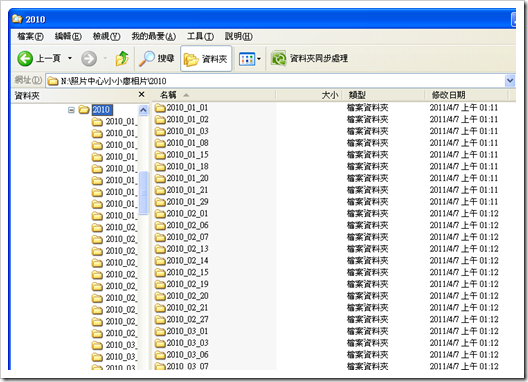Open the Views dropdown arrow

pyautogui.click(x=259, y=59)
